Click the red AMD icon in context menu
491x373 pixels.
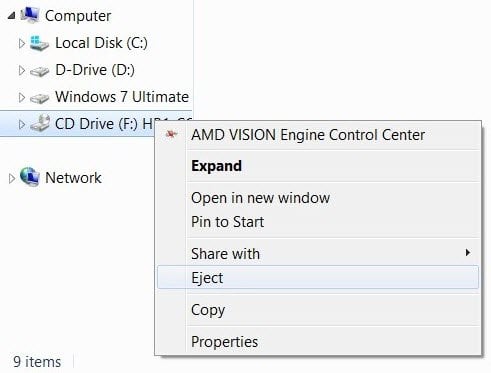pyautogui.click(x=172, y=134)
